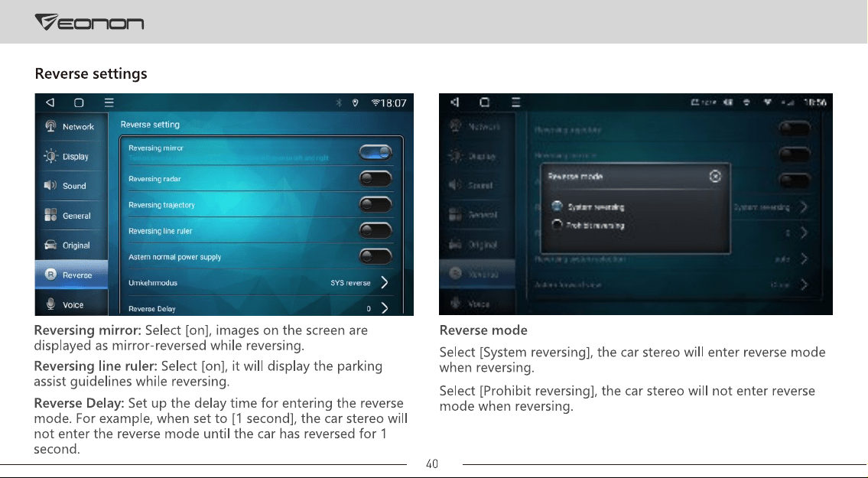Screen dimensions: 868x478
Task: Click the SYS reverse value text
Action: [x=350, y=283]
